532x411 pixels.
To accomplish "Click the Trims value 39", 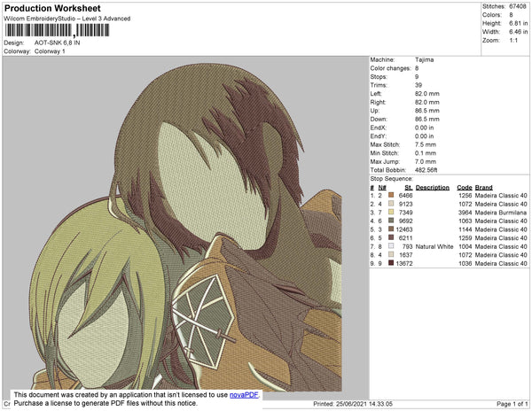I will point(419,85).
